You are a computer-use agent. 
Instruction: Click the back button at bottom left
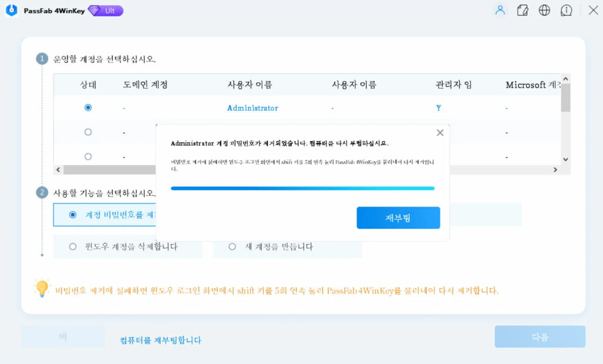point(63,337)
